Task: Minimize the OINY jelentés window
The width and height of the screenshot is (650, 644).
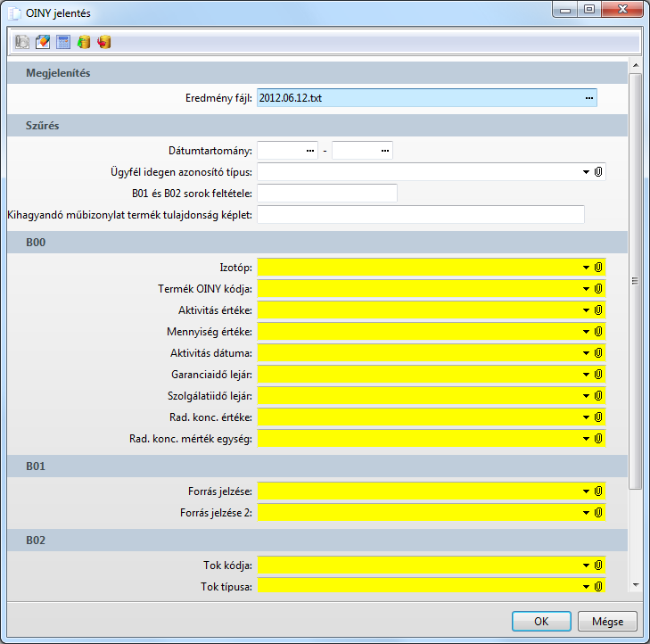Action: coord(565,10)
